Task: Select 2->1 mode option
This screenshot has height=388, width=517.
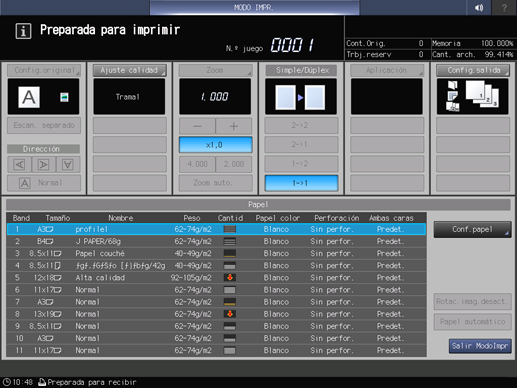Action: point(301,145)
